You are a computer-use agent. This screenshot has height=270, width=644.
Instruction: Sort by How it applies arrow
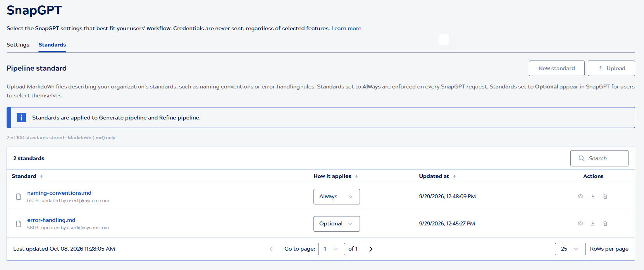click(356, 177)
